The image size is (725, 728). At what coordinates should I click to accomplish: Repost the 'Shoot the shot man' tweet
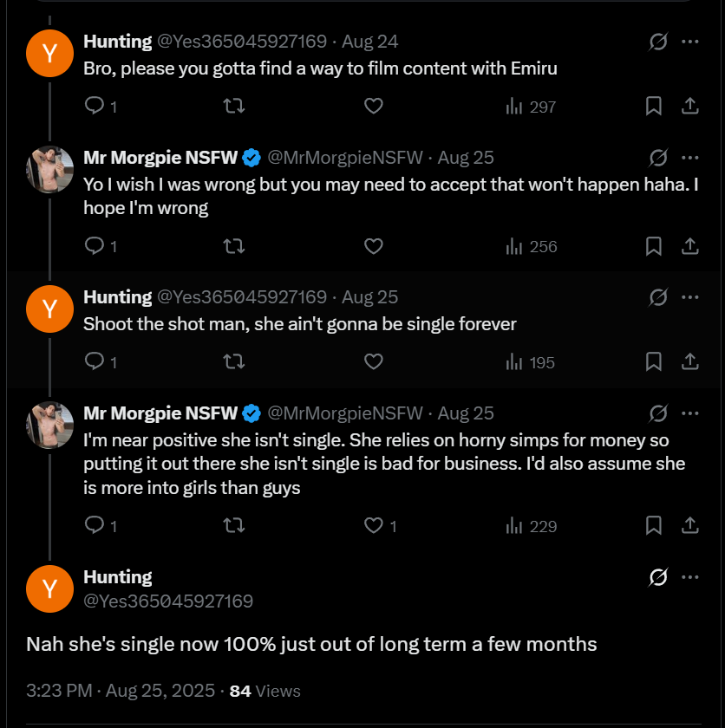point(233,362)
